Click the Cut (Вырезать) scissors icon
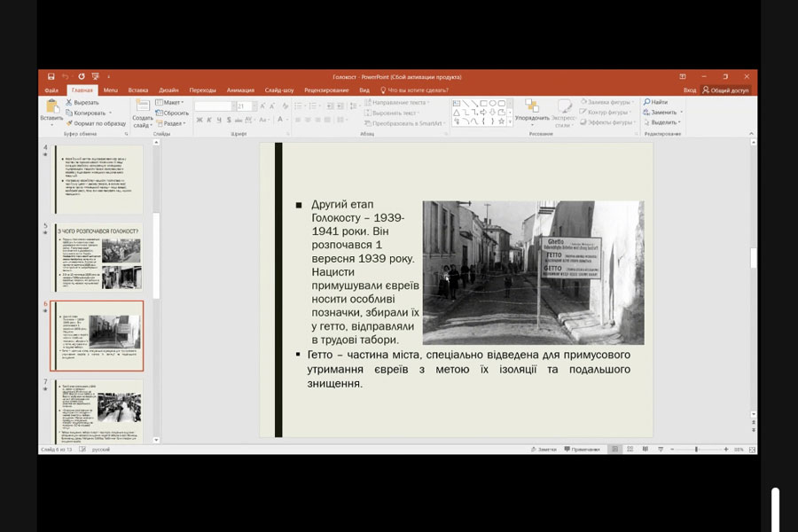Screen dimensions: 798x532 tap(70, 102)
